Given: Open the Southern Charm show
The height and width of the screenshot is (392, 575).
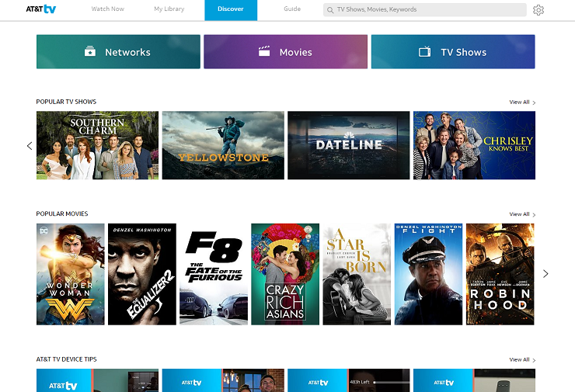Looking at the screenshot, I should click(x=98, y=145).
